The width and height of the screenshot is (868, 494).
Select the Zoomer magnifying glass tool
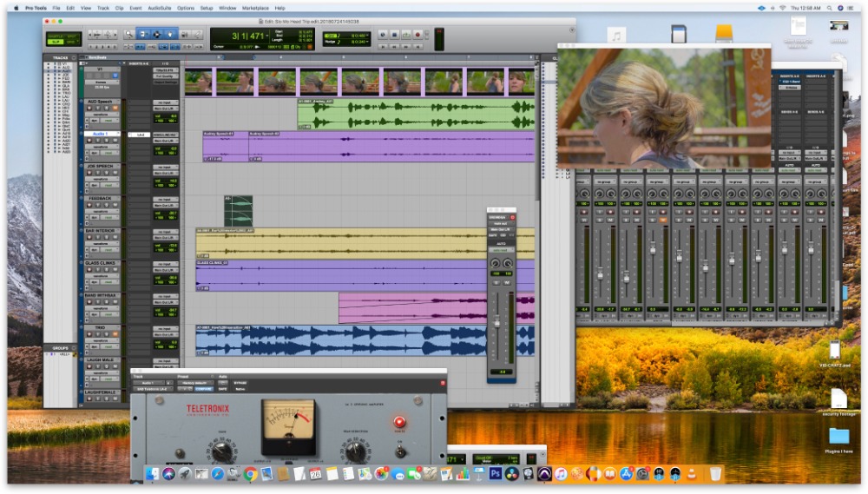tap(128, 34)
